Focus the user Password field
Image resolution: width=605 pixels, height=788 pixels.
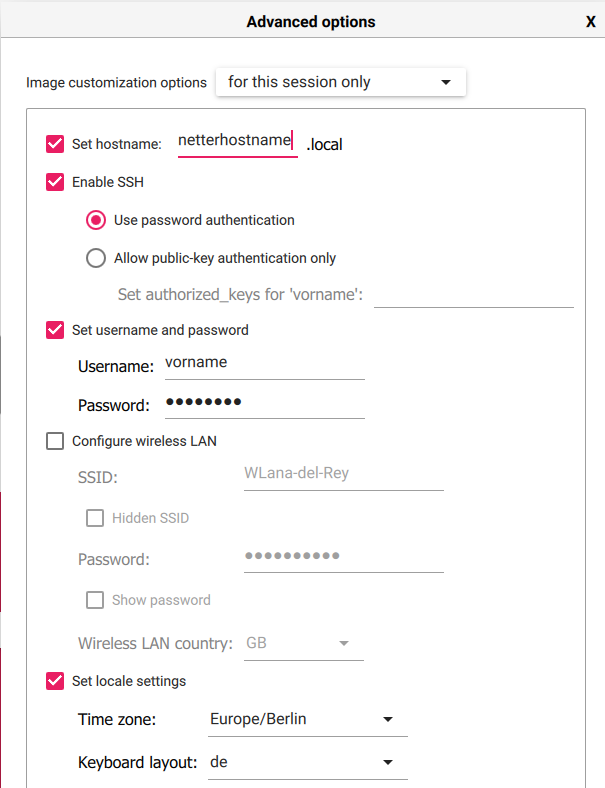[264, 404]
